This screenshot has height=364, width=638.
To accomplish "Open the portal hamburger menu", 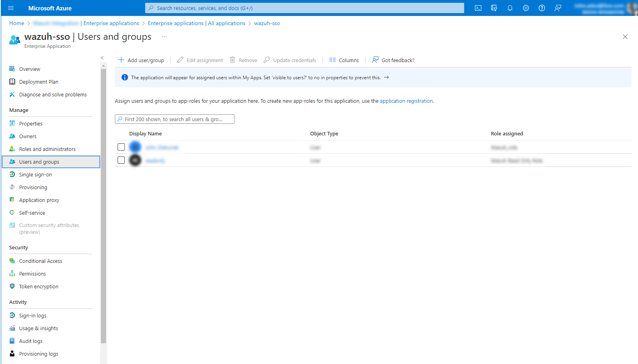I will 11,8.
